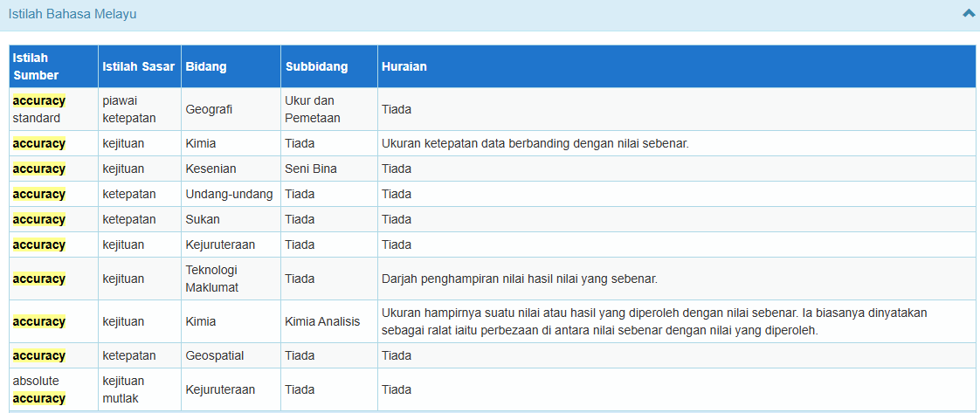Click the Istilah Bahasa Melayu panel title
The width and height of the screenshot is (980, 413).
click(72, 14)
